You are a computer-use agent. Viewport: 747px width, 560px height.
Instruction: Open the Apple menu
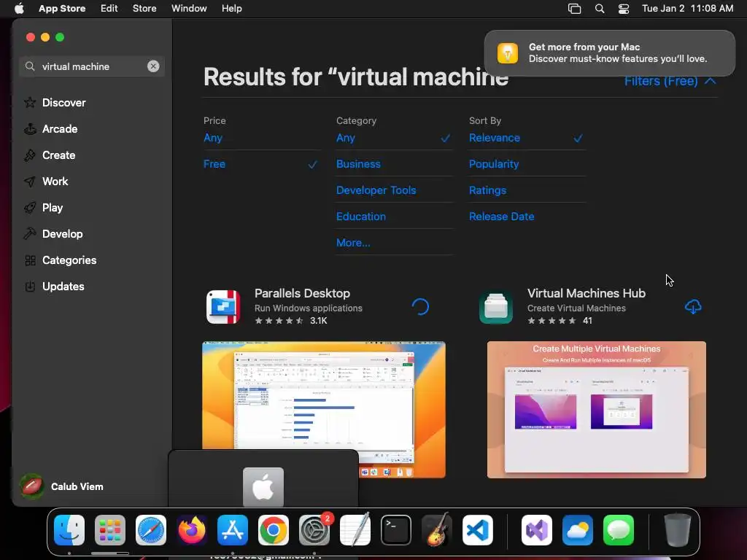coord(19,9)
